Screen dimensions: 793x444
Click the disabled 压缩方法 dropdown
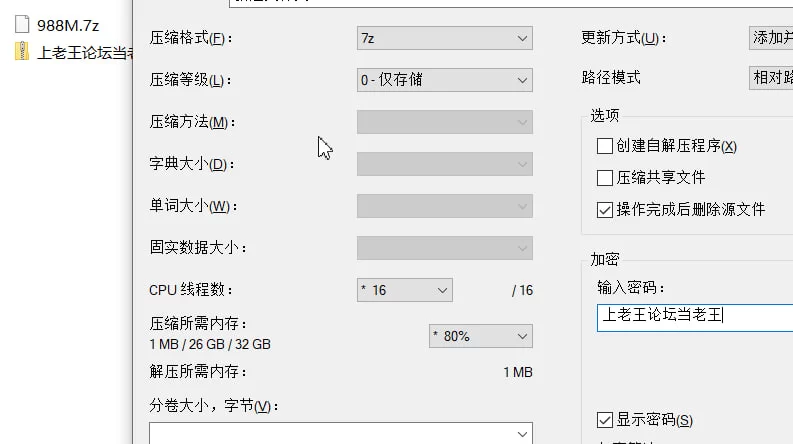[445, 122]
